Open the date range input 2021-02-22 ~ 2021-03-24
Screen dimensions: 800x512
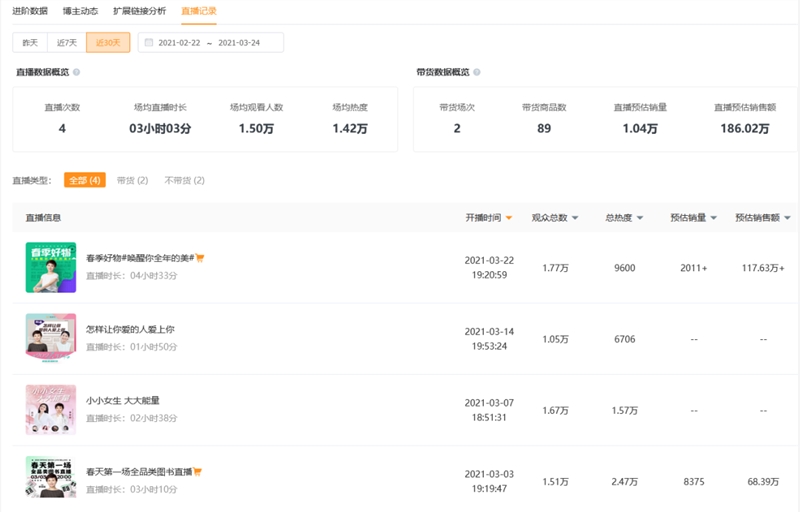click(x=211, y=42)
